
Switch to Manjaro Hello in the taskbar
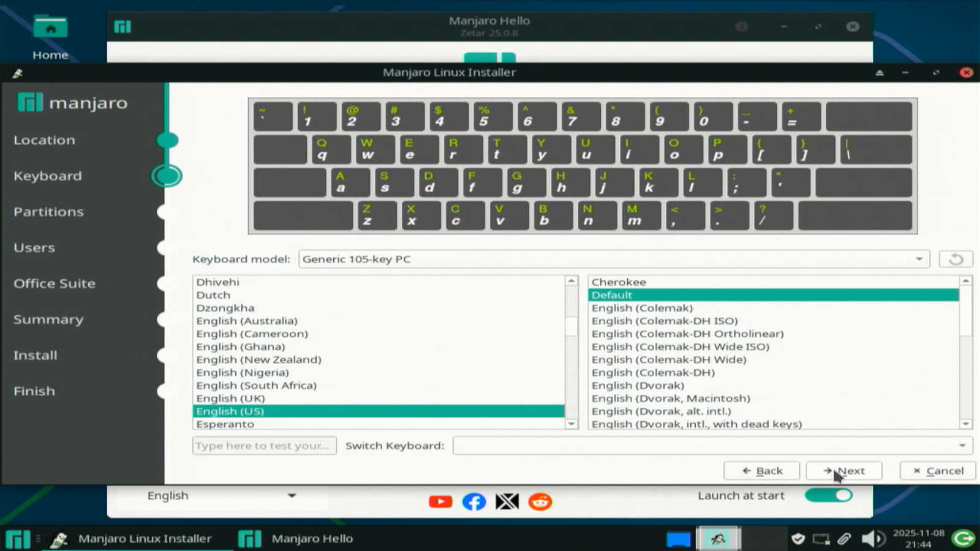pyautogui.click(x=296, y=539)
